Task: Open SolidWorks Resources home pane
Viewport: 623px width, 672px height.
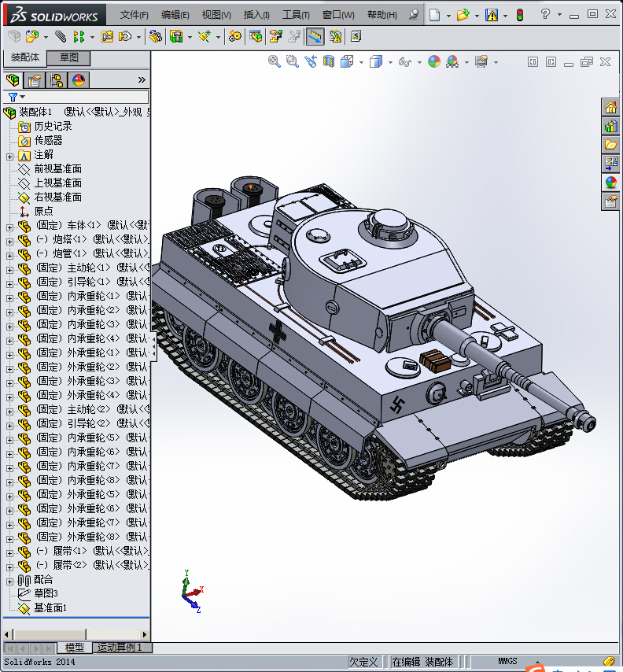Action: (x=610, y=107)
